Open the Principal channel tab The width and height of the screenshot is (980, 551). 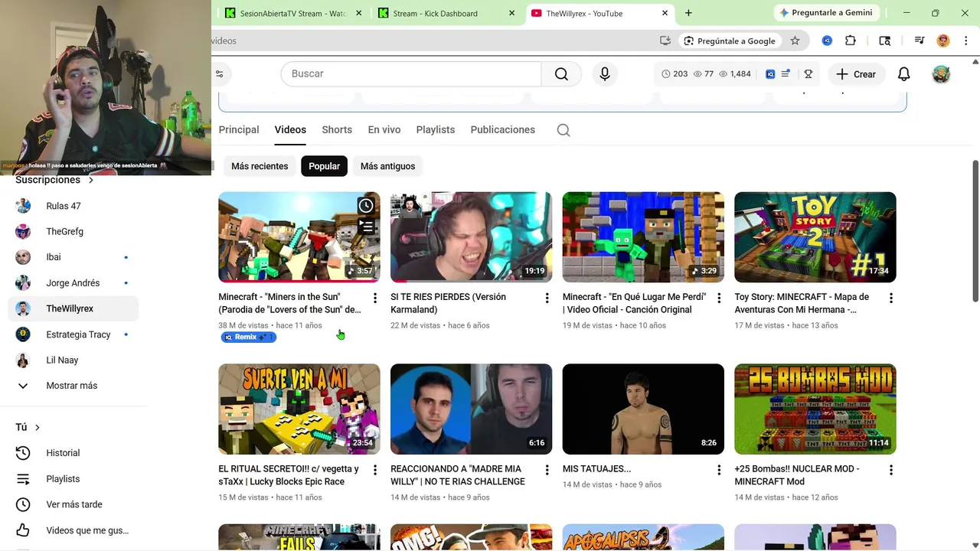coord(239,129)
